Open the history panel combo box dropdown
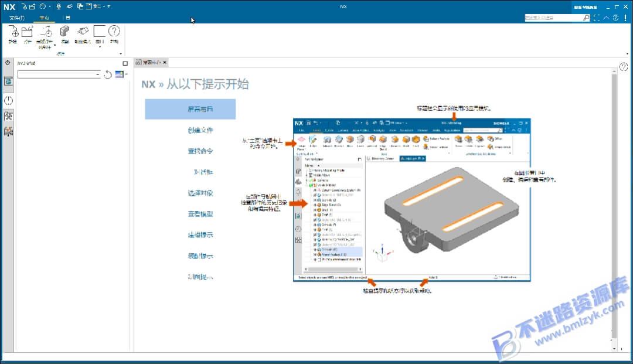The height and width of the screenshot is (364, 633). (98, 74)
